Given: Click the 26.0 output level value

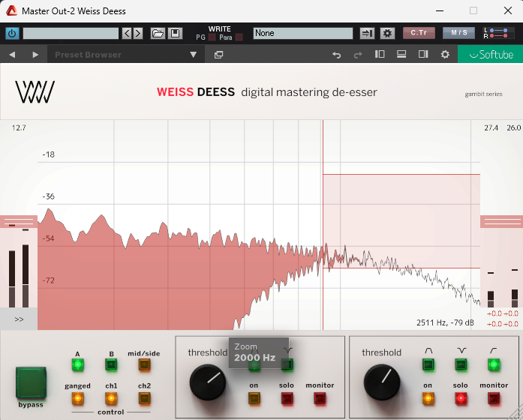Looking at the screenshot, I should tap(514, 127).
